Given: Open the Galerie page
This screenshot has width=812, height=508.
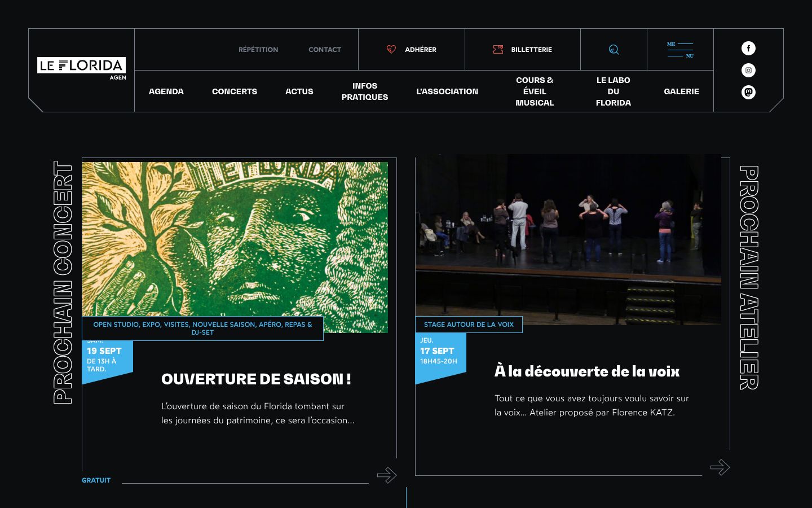Looking at the screenshot, I should pos(681,91).
